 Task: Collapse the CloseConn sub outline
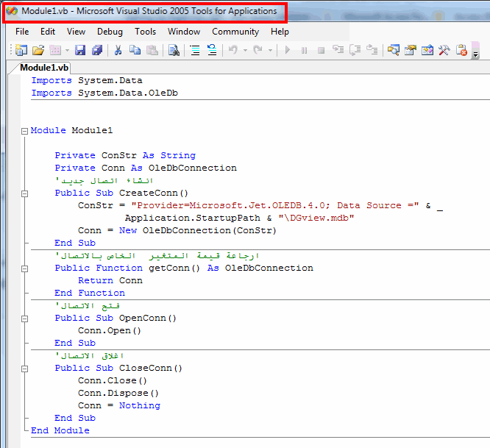point(24,369)
